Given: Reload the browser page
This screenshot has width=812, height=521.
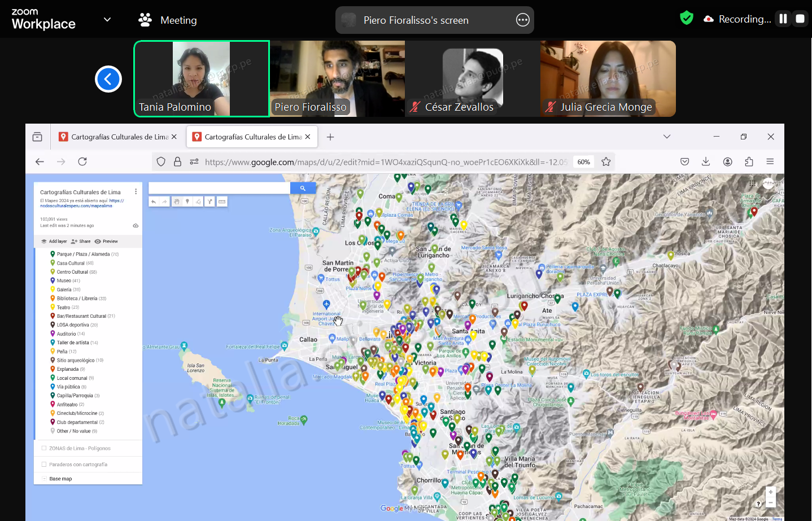Looking at the screenshot, I should pyautogui.click(x=82, y=161).
